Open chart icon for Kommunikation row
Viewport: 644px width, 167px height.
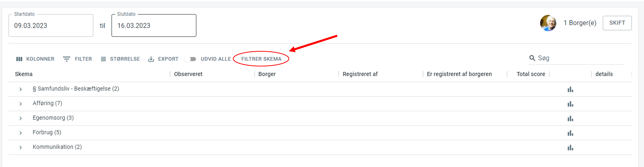[570, 148]
